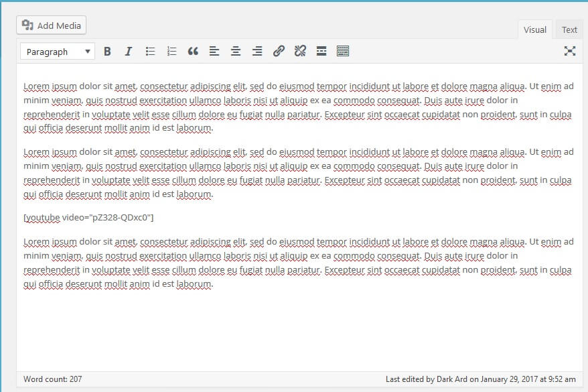Toggle the extra toolbar row
The image size is (588, 392).
coord(343,52)
